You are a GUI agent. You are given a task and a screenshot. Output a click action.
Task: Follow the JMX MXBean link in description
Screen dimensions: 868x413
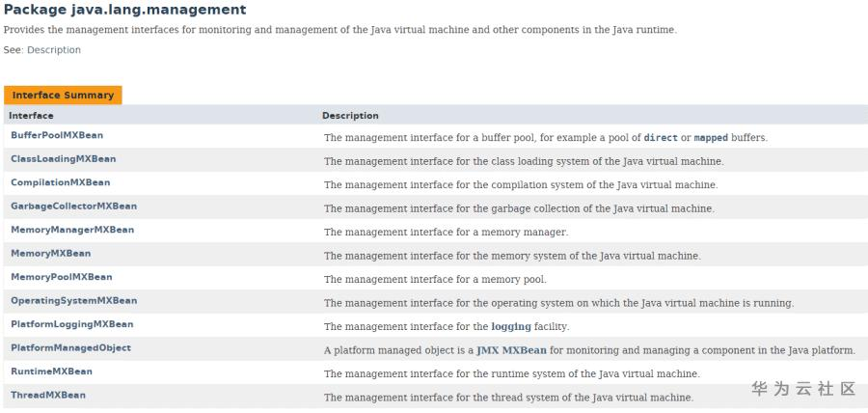pyautogui.click(x=512, y=350)
